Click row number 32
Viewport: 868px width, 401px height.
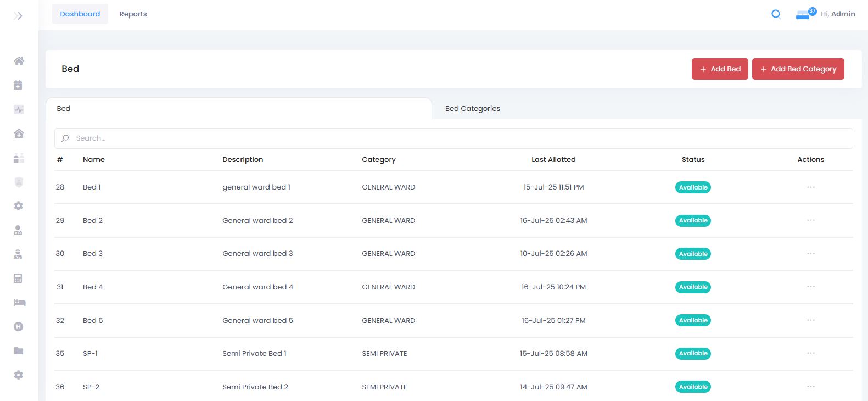(60, 321)
